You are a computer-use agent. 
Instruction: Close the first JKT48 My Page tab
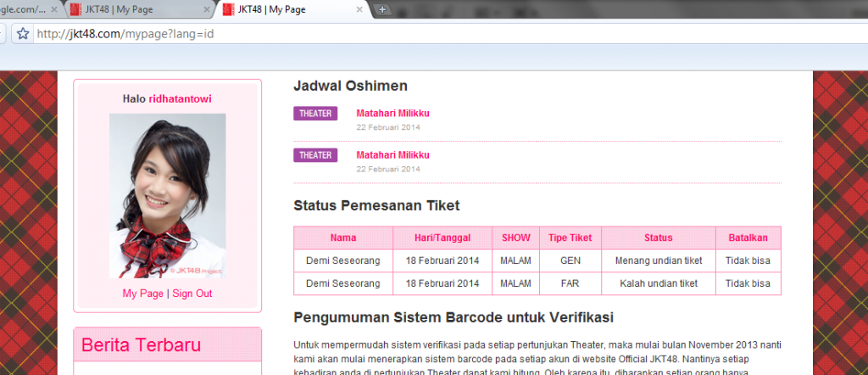[x=207, y=9]
